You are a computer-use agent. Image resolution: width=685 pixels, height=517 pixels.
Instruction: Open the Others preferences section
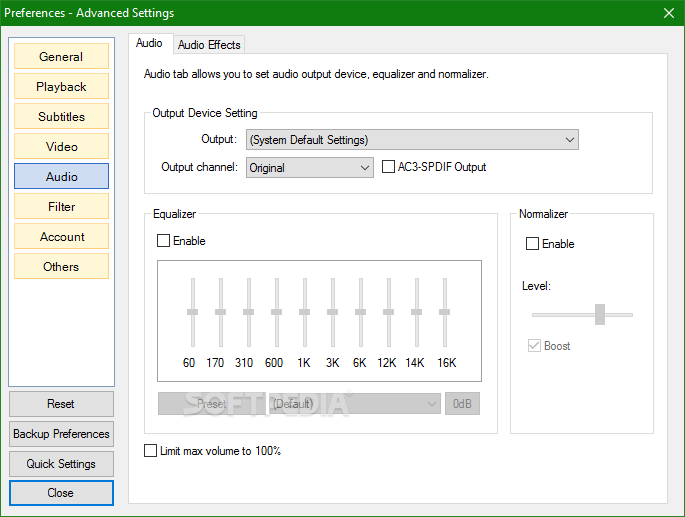(61, 267)
